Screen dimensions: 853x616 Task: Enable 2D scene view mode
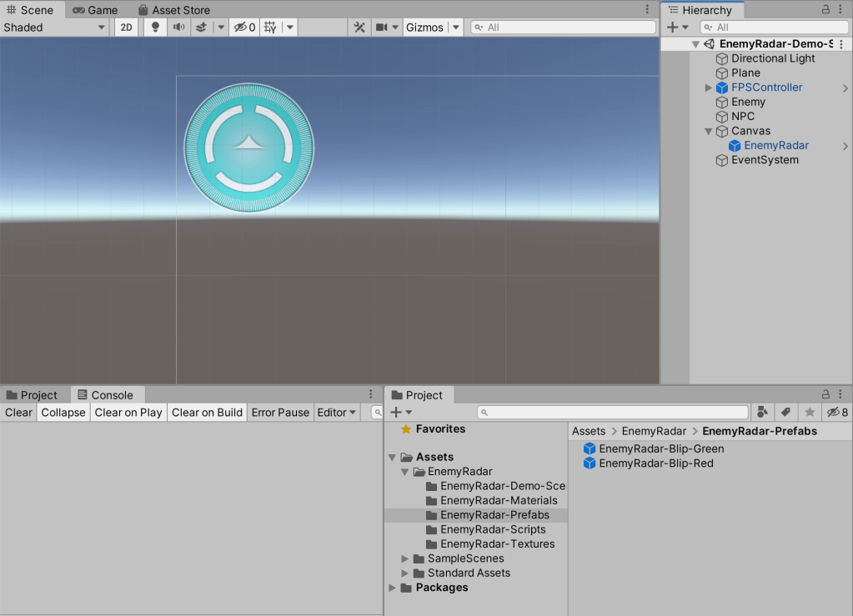click(126, 27)
